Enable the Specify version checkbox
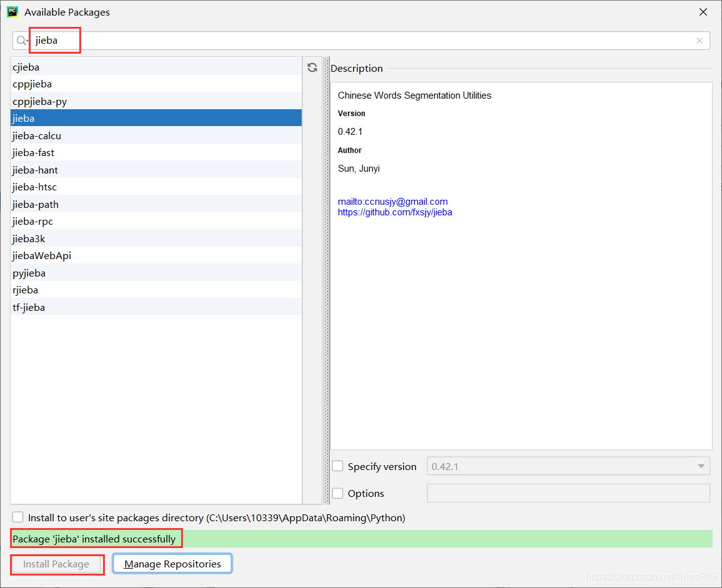 coord(337,466)
